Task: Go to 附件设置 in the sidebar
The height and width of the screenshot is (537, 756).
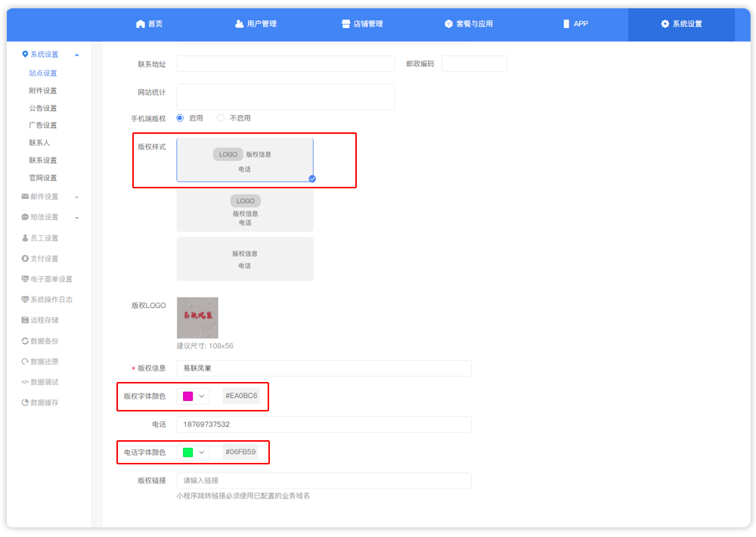Action: point(43,91)
